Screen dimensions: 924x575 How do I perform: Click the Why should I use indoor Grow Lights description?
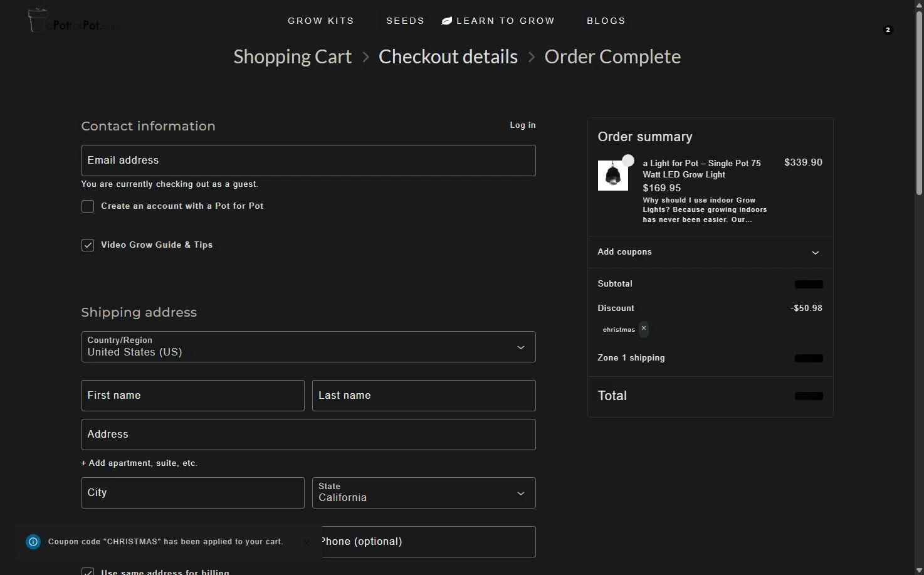pos(705,210)
